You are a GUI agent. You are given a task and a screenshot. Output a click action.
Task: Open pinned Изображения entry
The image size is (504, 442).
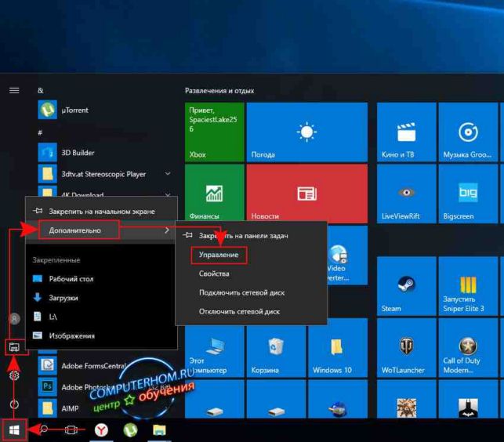point(101,335)
